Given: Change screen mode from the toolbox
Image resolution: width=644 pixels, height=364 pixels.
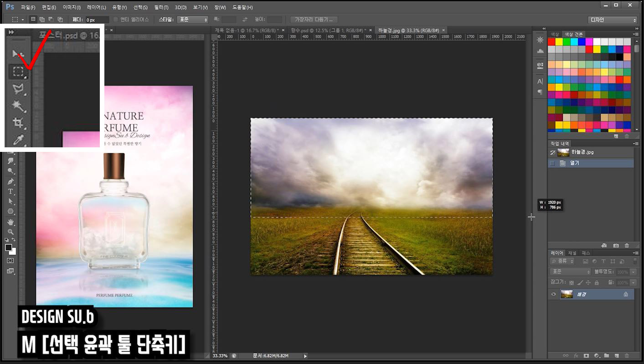Looking at the screenshot, I should click(x=10, y=271).
